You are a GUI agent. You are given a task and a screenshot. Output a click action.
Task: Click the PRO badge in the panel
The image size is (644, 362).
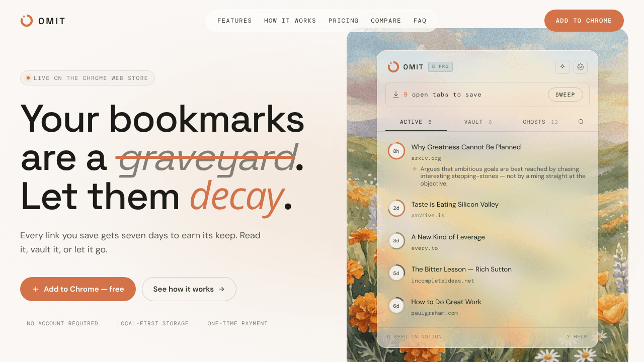440,66
